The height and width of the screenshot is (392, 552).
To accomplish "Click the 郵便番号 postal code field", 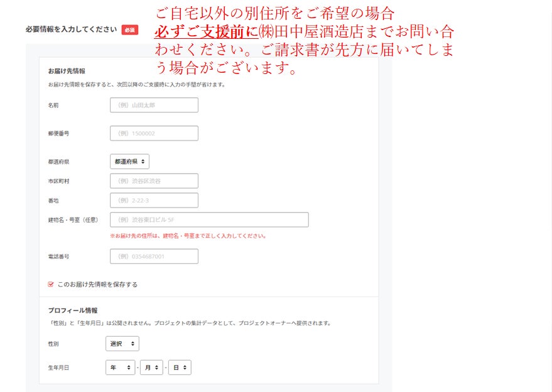I will (x=154, y=133).
